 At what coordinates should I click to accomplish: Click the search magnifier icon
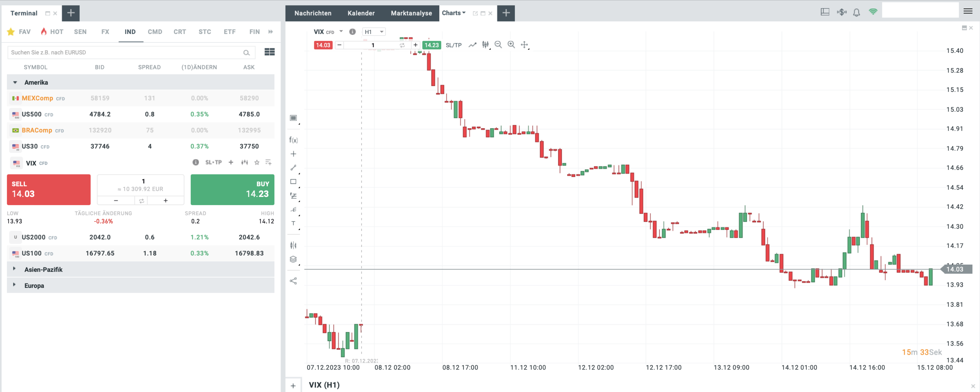[247, 53]
